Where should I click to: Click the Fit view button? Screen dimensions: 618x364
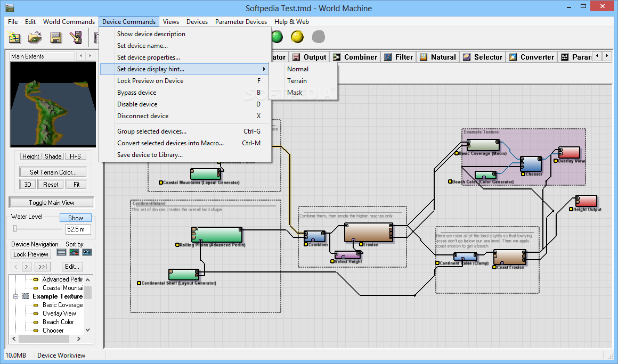pos(77,184)
